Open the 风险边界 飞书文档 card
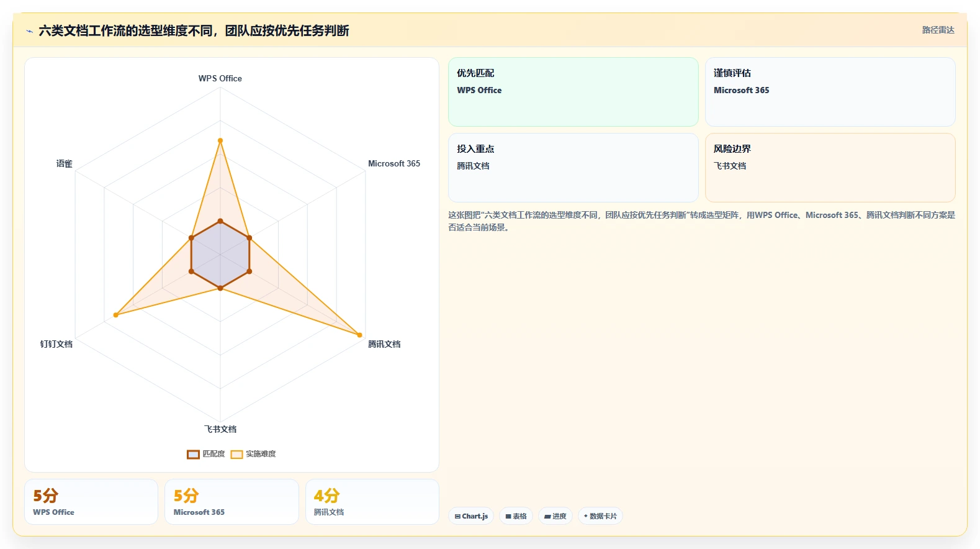 (830, 168)
